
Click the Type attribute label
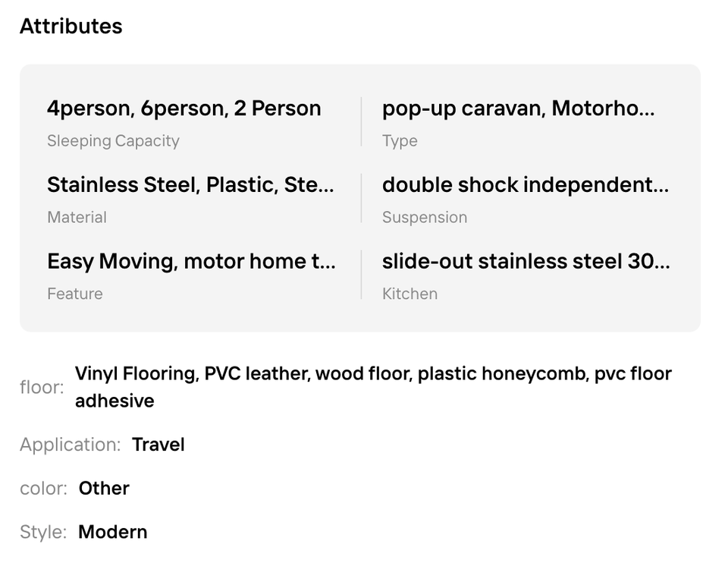(400, 141)
